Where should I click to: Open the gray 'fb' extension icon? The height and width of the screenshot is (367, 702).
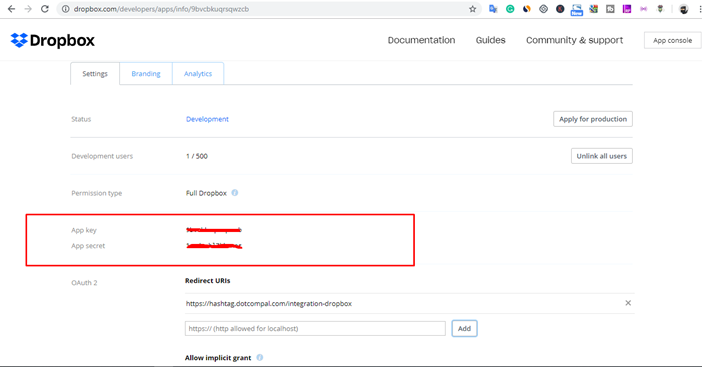point(610,9)
